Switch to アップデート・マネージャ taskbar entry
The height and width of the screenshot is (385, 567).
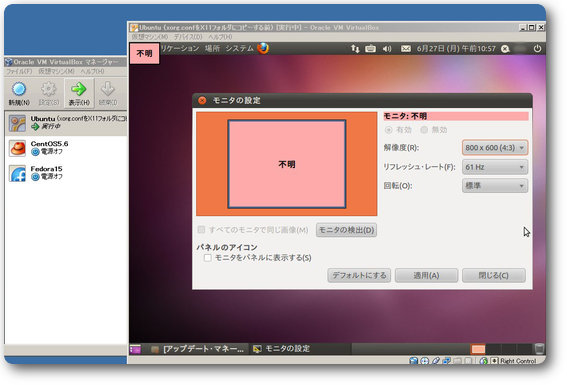pos(198,349)
